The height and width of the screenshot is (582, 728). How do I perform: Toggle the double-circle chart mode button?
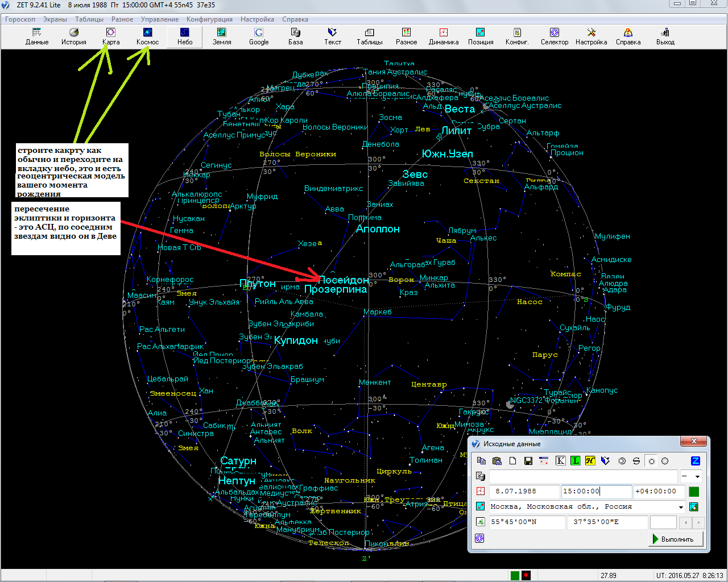[x=622, y=461]
